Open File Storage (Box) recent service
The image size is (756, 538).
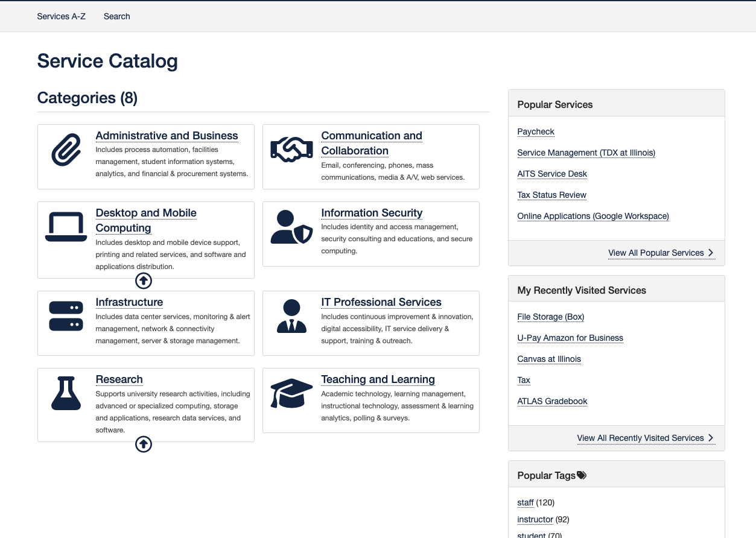point(550,317)
